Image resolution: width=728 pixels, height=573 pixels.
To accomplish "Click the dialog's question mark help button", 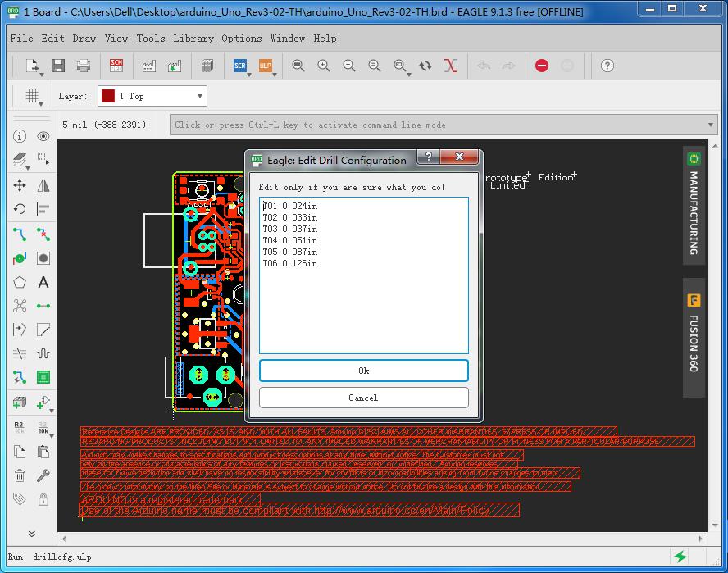I will click(429, 157).
